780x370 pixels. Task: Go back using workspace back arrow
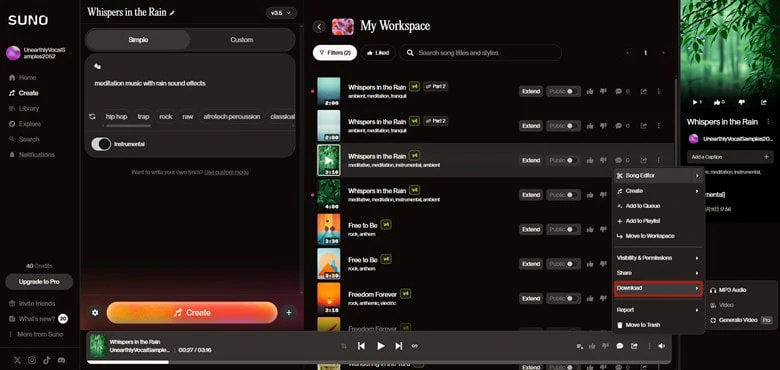(x=319, y=27)
